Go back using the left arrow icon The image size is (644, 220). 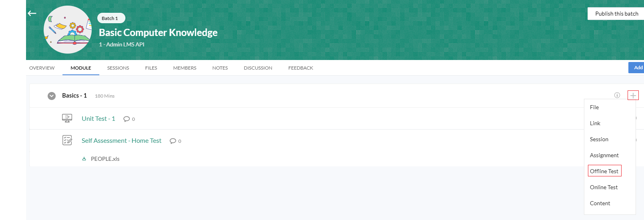tap(32, 13)
